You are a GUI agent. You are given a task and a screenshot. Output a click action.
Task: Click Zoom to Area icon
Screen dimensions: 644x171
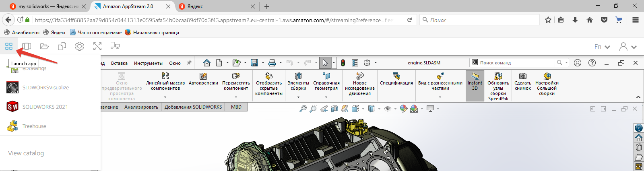click(x=314, y=109)
